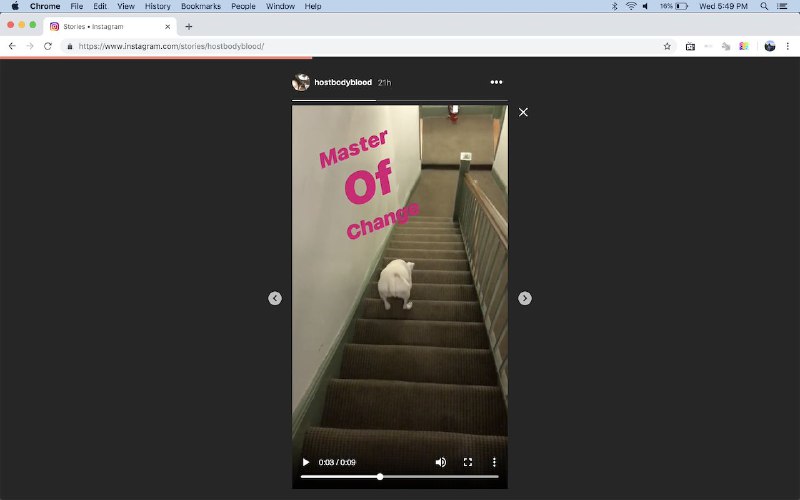The image size is (800, 500).
Task: Open video player more options menu
Action: coord(494,462)
